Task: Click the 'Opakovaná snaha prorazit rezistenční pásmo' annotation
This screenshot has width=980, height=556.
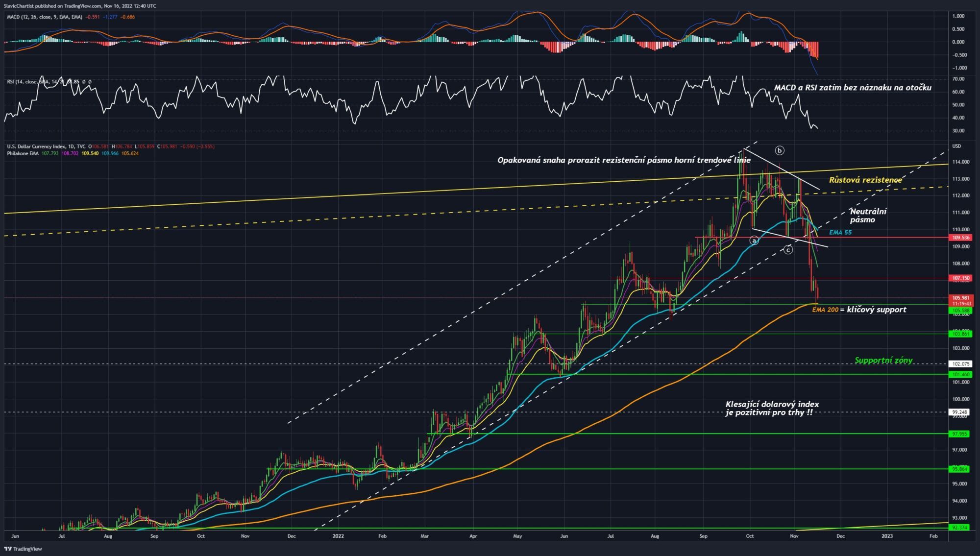Action: (x=624, y=160)
